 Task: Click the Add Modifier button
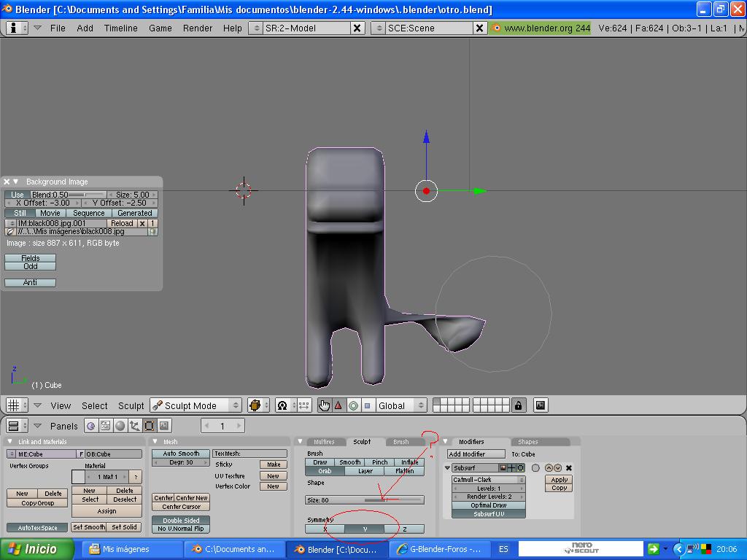coord(476,454)
